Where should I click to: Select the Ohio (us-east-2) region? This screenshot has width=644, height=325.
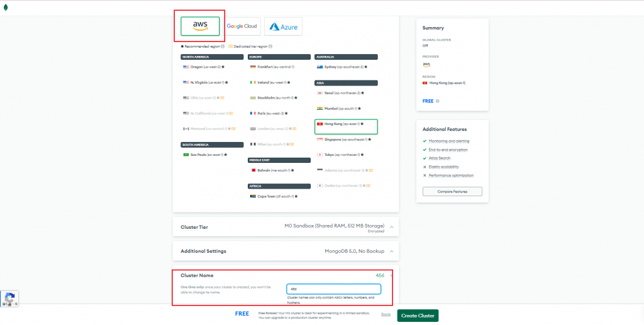click(203, 97)
